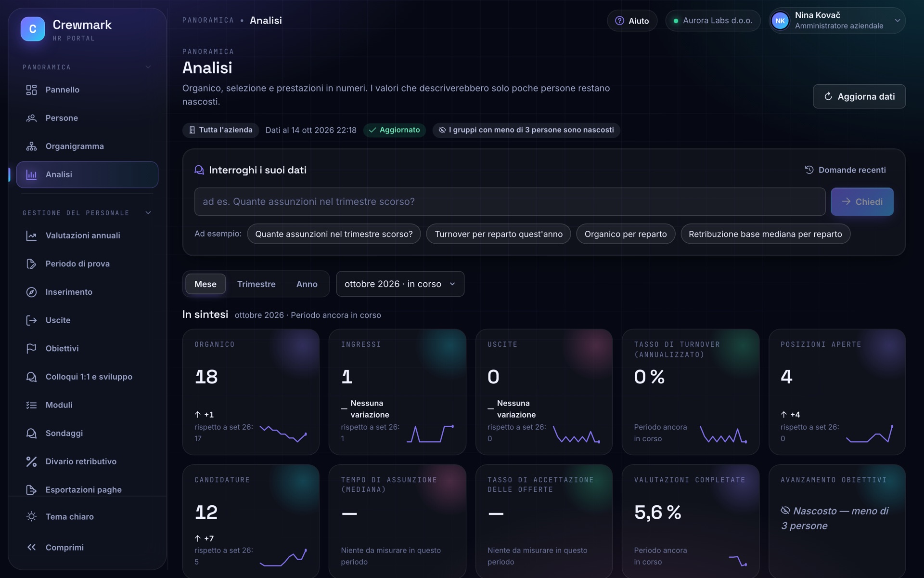Click the Chiedi submit button
Screen dimensions: 924x578
(x=862, y=201)
